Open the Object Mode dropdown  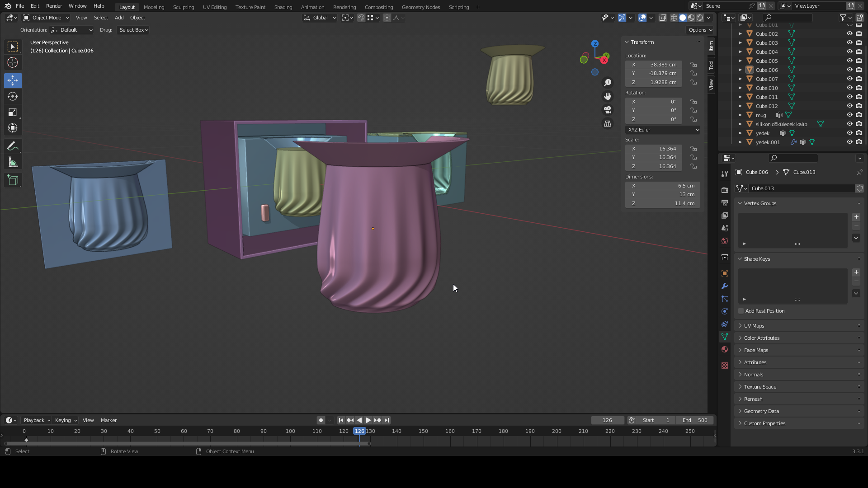(46, 18)
